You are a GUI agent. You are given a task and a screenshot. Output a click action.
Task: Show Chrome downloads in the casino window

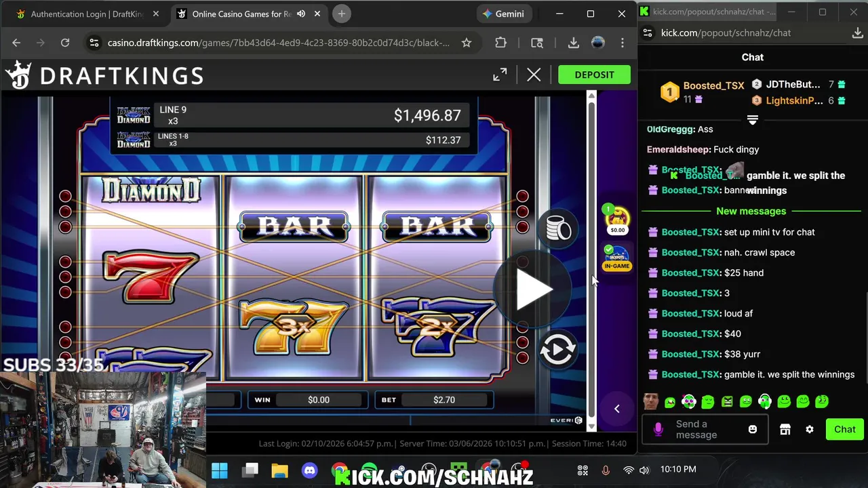(x=574, y=43)
